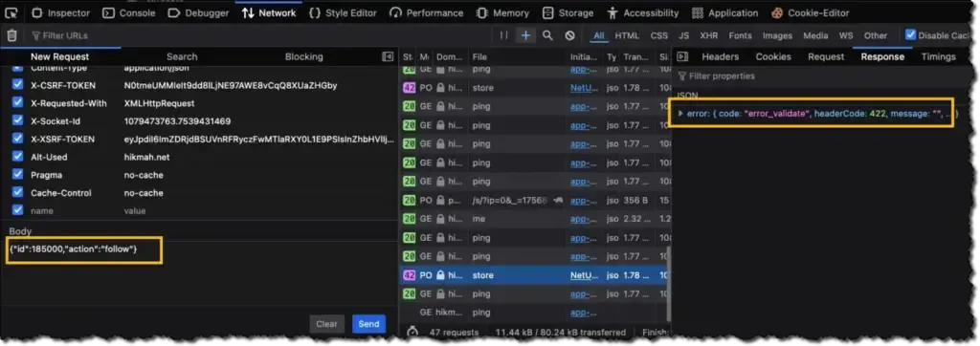
Task: Pause network recording icon
Action: click(503, 35)
